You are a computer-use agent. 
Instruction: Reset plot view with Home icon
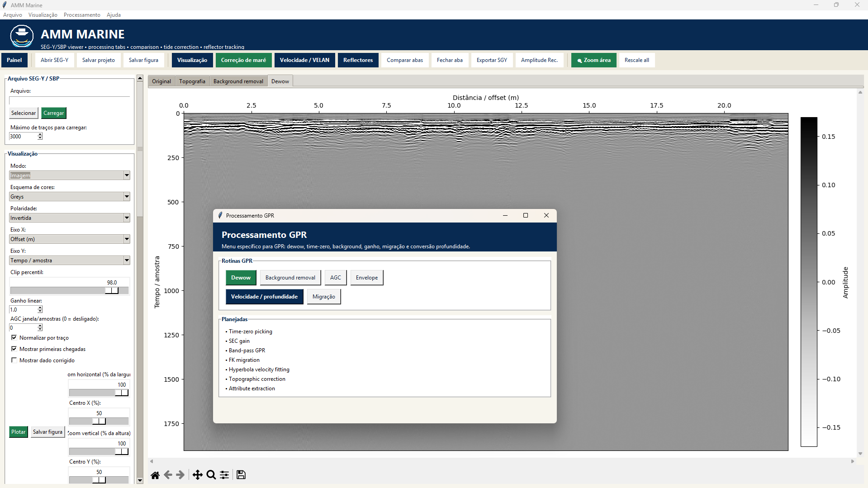tap(155, 475)
